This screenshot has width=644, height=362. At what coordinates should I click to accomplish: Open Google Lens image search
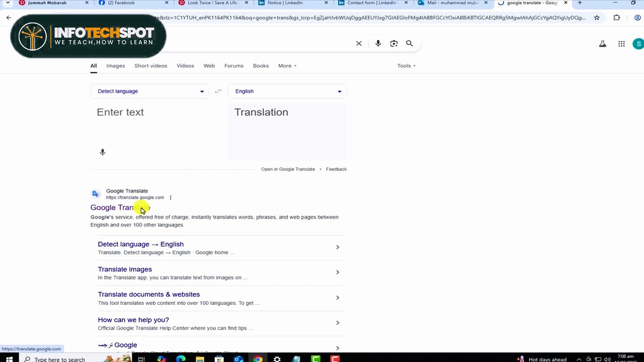(x=394, y=44)
